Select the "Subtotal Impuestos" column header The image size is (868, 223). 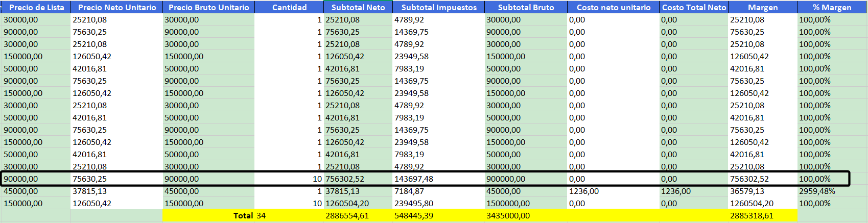pos(439,7)
